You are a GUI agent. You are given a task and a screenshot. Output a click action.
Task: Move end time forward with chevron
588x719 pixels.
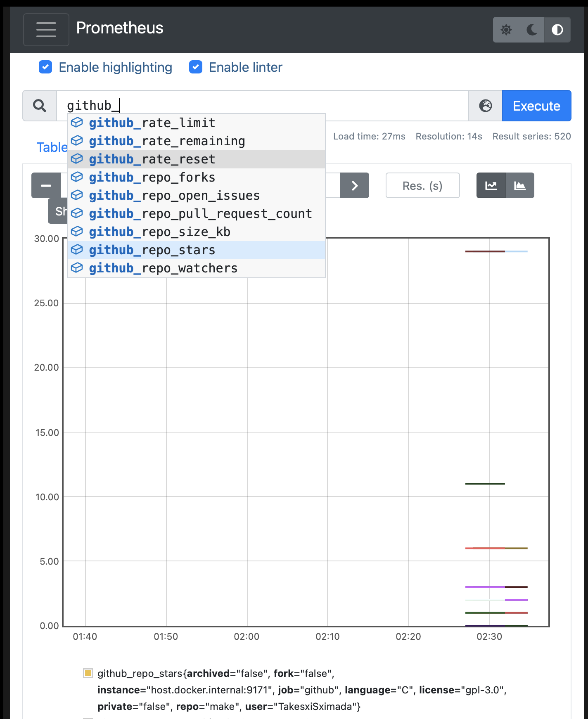point(354,186)
